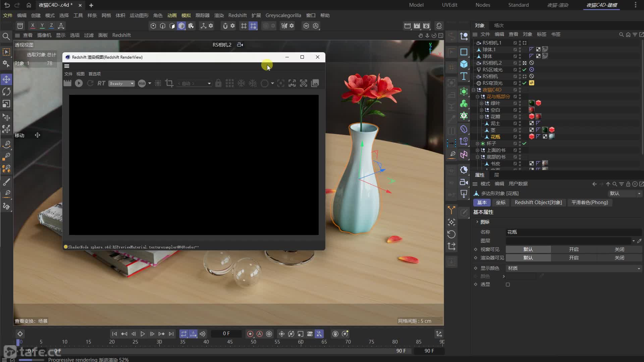Click the crop region icon in RenderView
644x362 pixels.
click(x=169, y=83)
